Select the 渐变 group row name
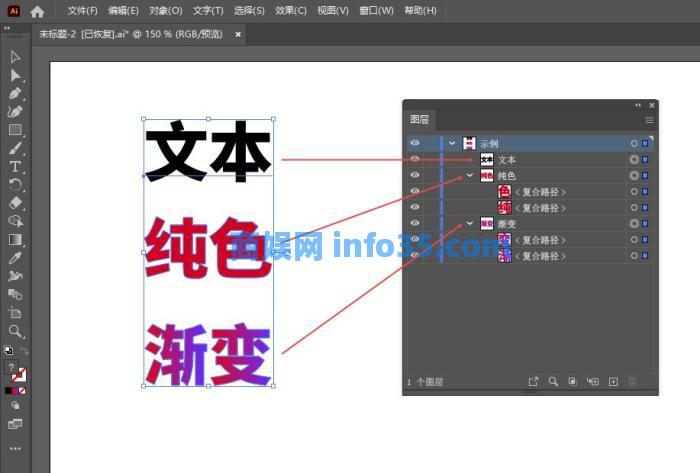This screenshot has height=473, width=700. (x=507, y=224)
